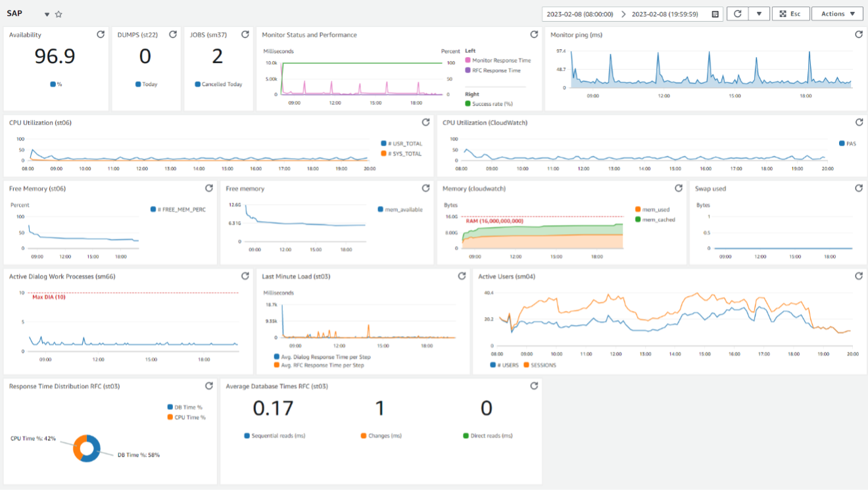Click Today legend in DUMPS widget
This screenshot has height=492, width=868.
point(146,84)
